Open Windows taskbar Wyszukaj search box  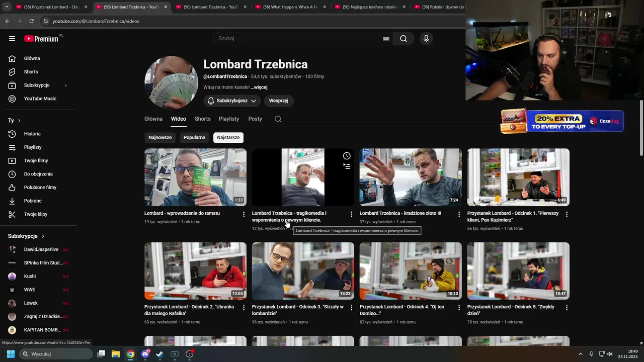[x=57, y=354]
